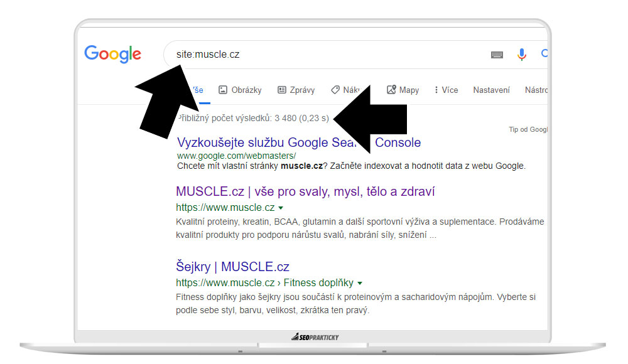Switch to the Zprávy tab

click(296, 90)
